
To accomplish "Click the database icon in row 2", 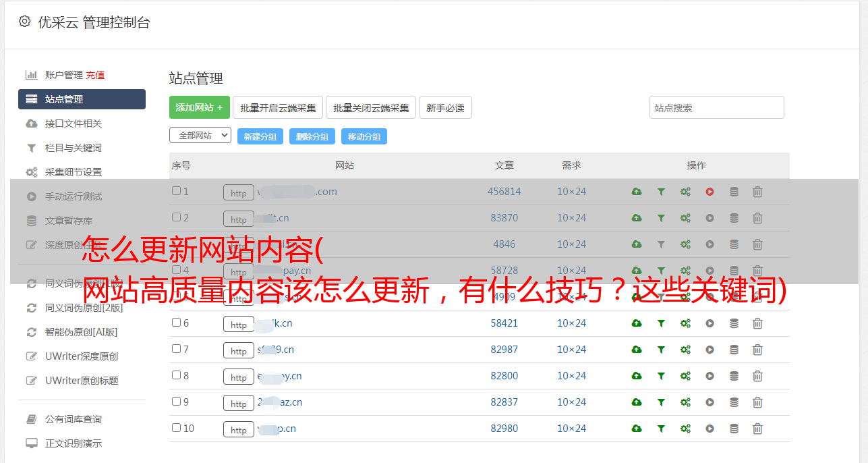I will [x=734, y=218].
